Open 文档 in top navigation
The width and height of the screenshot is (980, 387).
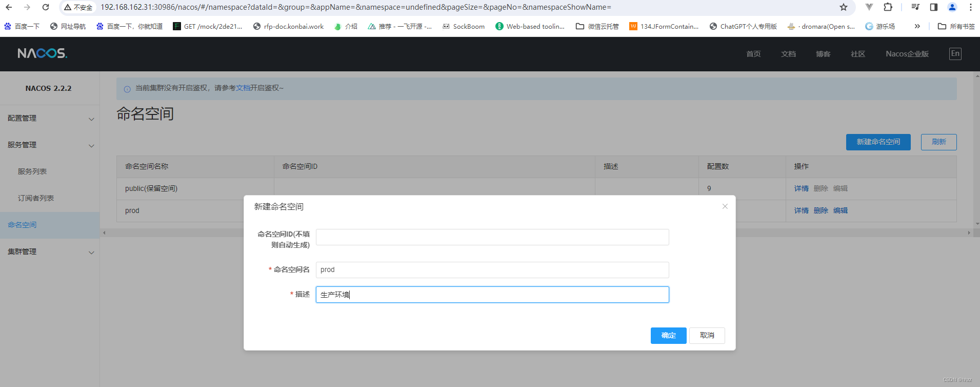pos(788,54)
